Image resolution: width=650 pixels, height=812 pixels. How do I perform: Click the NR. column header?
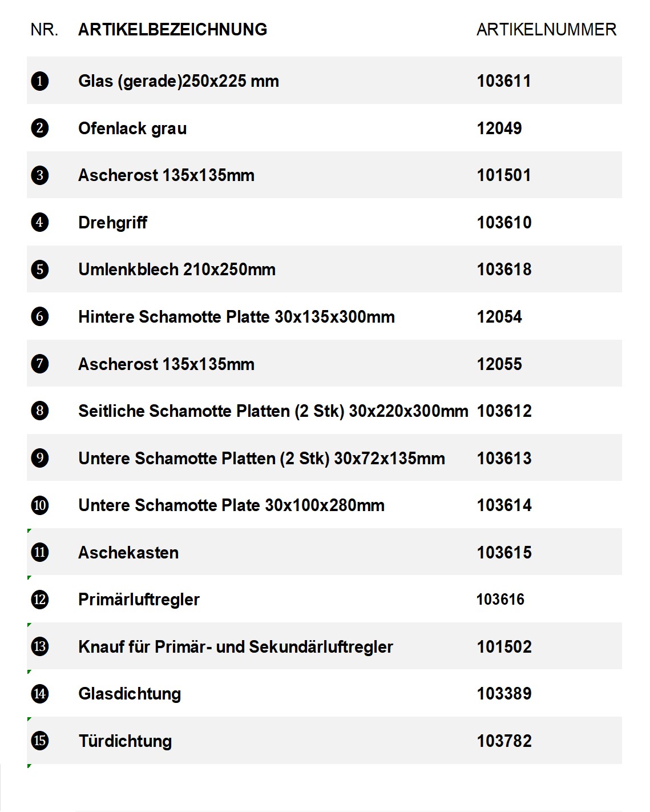tap(45, 30)
